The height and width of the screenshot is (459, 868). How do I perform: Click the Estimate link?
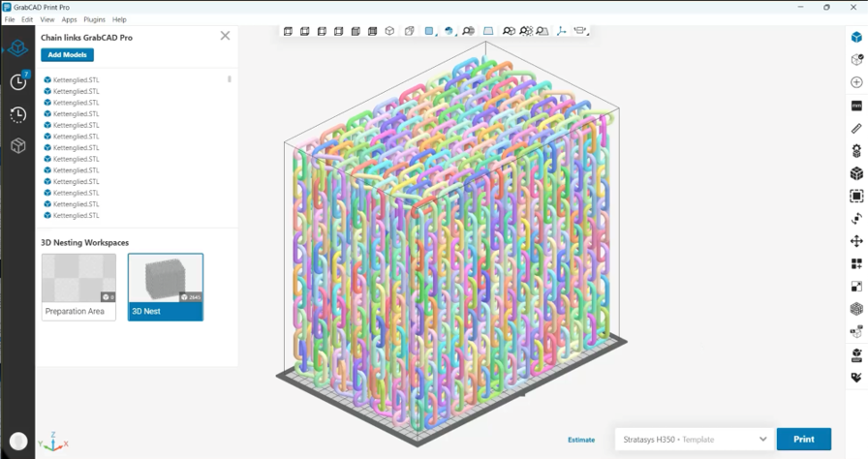tap(581, 440)
